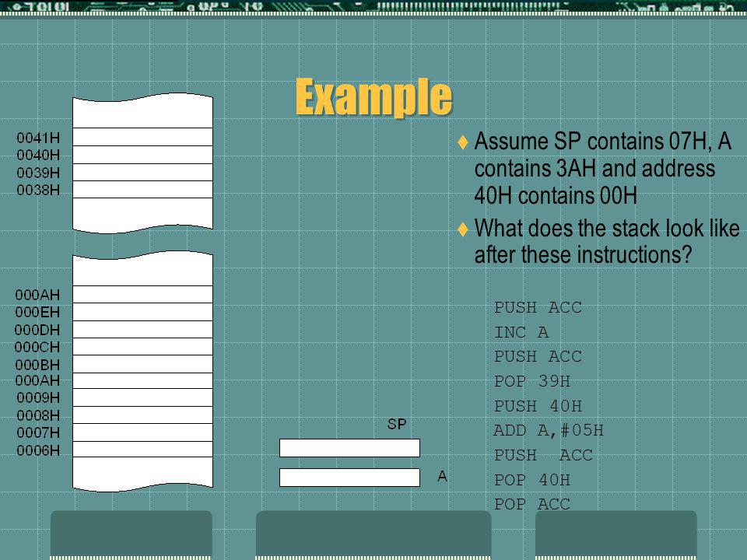Click the 0038H address label
Image resolution: width=747 pixels, height=560 pixels.
coord(38,190)
